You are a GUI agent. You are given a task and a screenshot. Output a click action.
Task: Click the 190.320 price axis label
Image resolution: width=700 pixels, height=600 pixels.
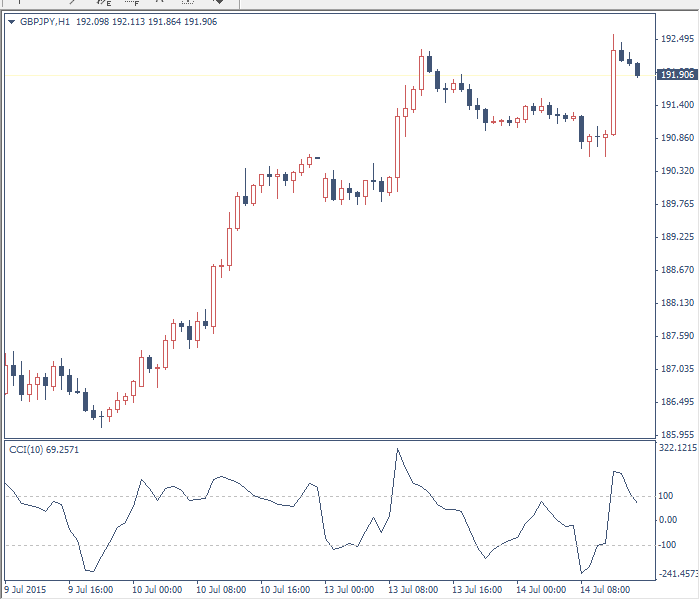(x=677, y=171)
